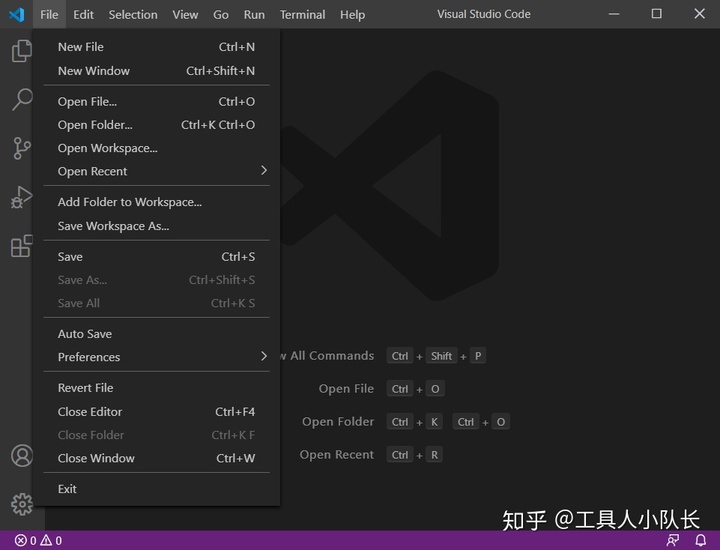This screenshot has height=550, width=720.
Task: Click the Open File watermark shortcut text
Action: coord(346,389)
